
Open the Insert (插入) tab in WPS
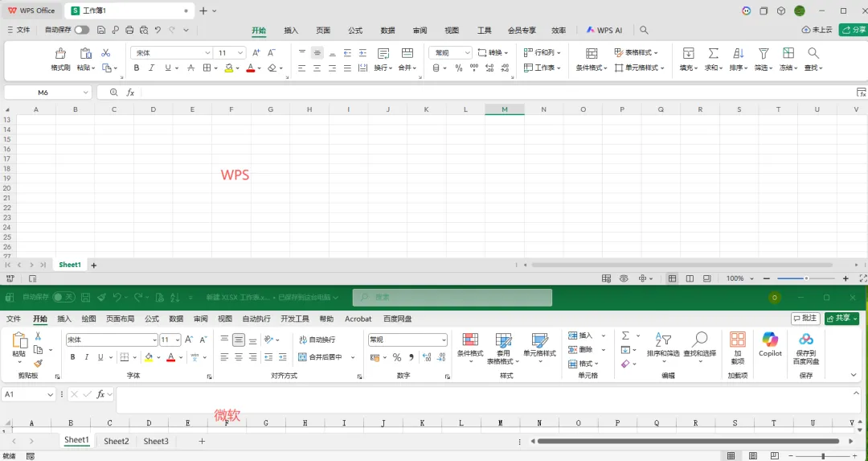[x=291, y=31]
